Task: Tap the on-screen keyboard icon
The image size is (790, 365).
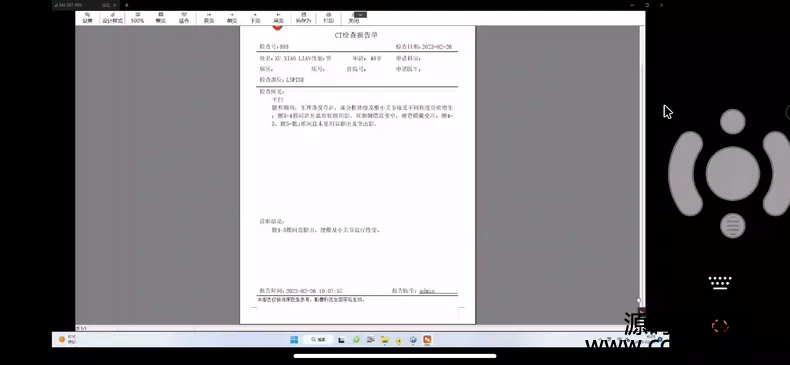Action: tap(720, 283)
